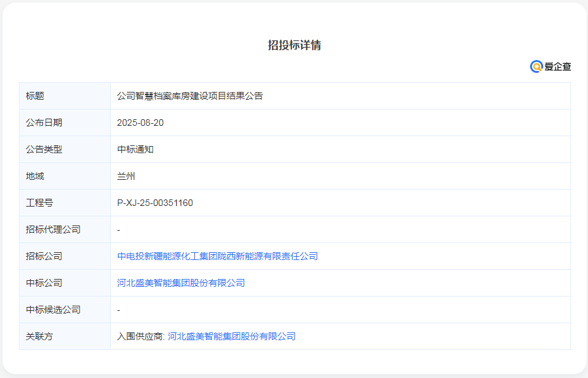Click the 招投标详情 page title
This screenshot has height=378, width=588.
tap(294, 46)
